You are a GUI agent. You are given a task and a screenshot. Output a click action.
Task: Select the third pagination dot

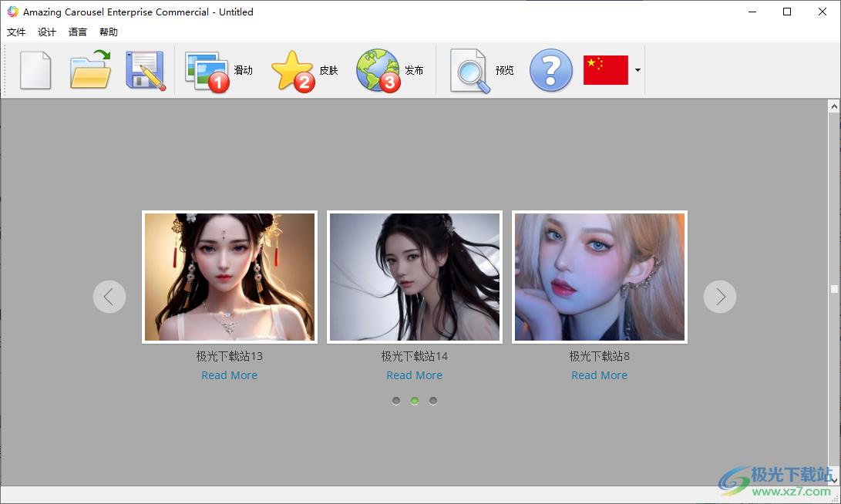pos(432,400)
